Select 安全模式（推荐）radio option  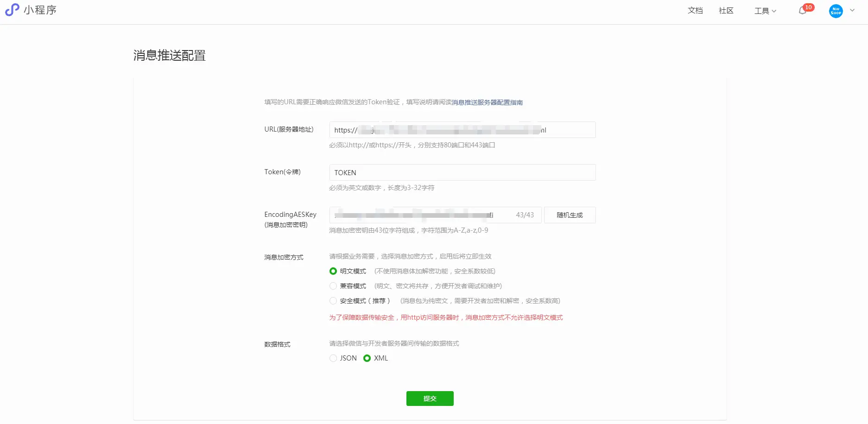[x=333, y=301]
